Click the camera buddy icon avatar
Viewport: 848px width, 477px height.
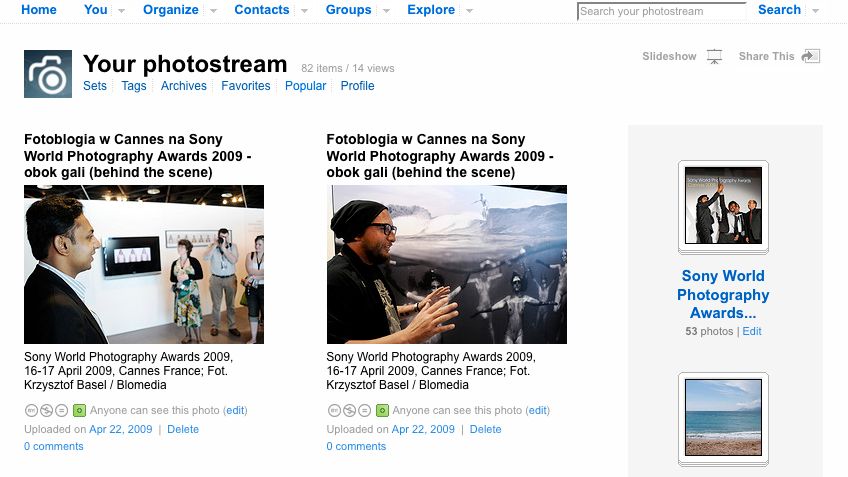[48, 74]
